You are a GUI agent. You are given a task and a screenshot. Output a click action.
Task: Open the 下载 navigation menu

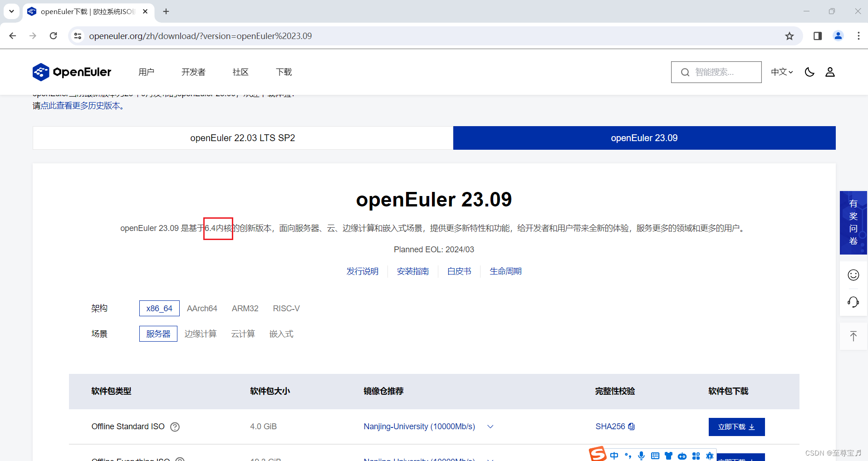coord(284,72)
